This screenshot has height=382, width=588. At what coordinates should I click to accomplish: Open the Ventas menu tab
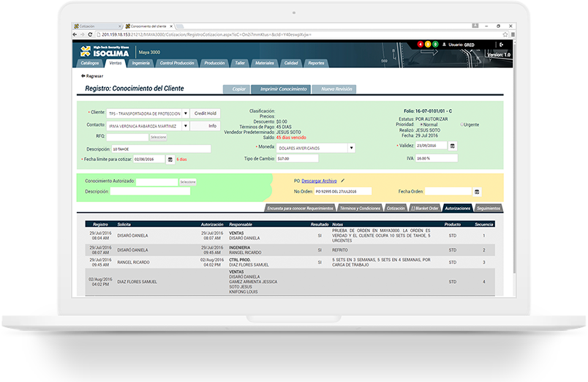tap(116, 63)
